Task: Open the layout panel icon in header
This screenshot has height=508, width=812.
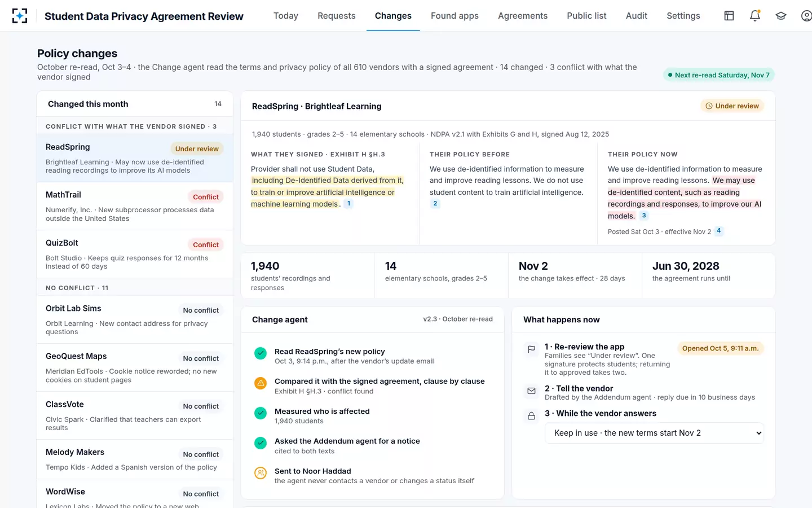Action: [729, 16]
